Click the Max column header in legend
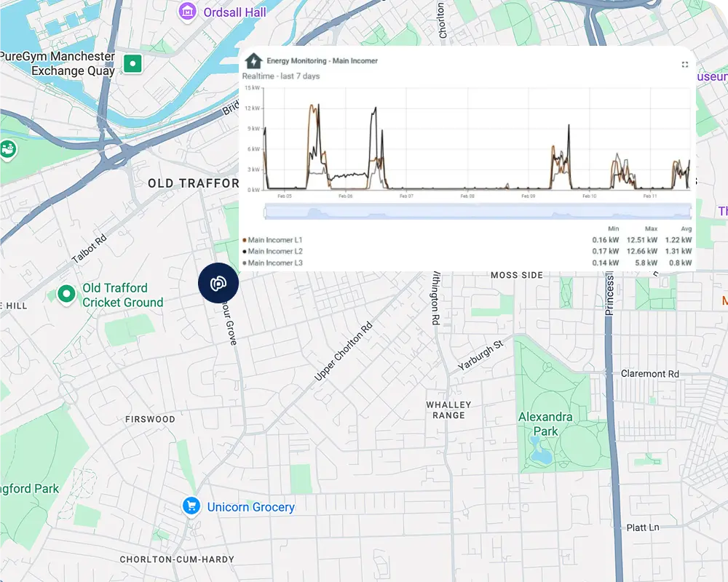 click(650, 228)
